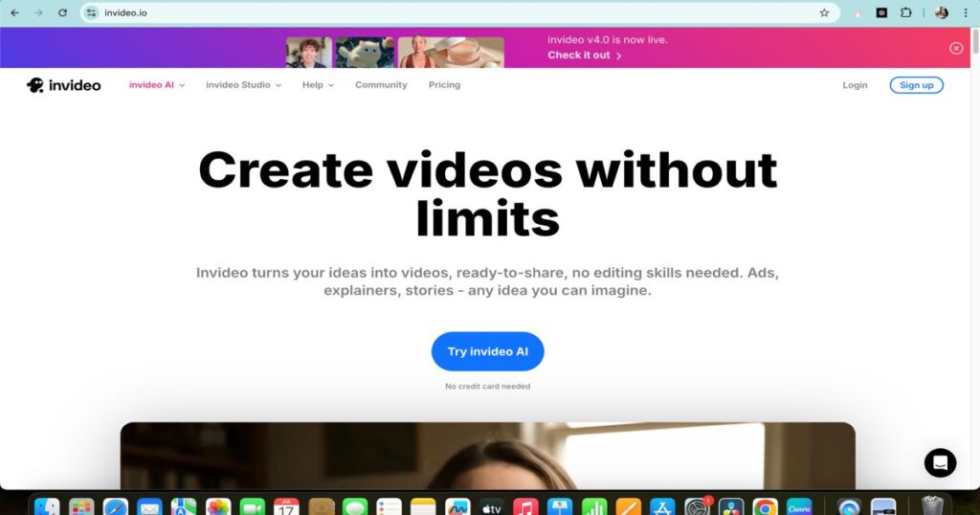Click the Try invideo AI button
Viewport: 980px width, 515px height.
[487, 351]
